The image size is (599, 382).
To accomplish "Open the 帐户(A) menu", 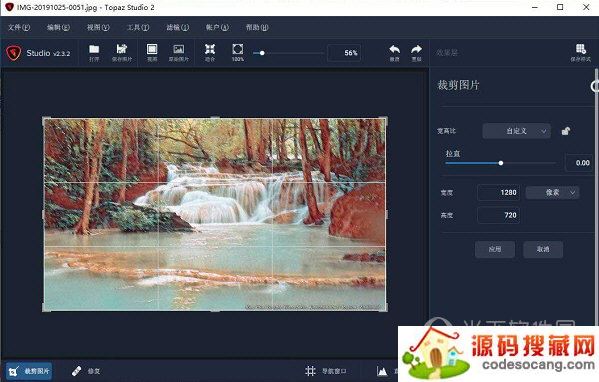I will [217, 28].
